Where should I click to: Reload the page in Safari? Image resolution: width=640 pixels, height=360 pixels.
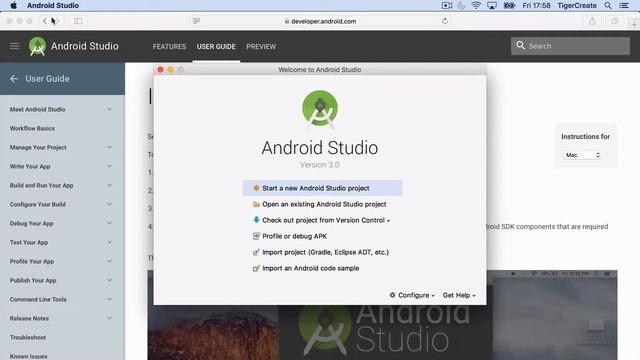pos(445,21)
